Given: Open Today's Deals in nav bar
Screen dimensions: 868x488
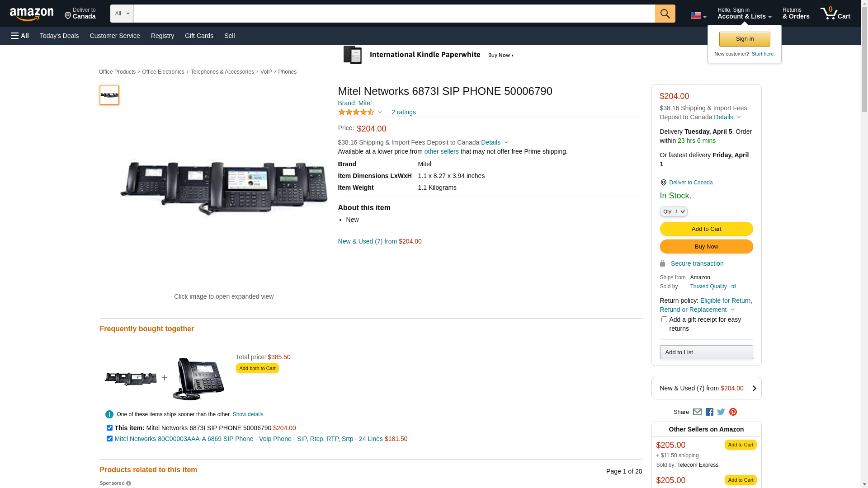Looking at the screenshot, I should click(59, 36).
